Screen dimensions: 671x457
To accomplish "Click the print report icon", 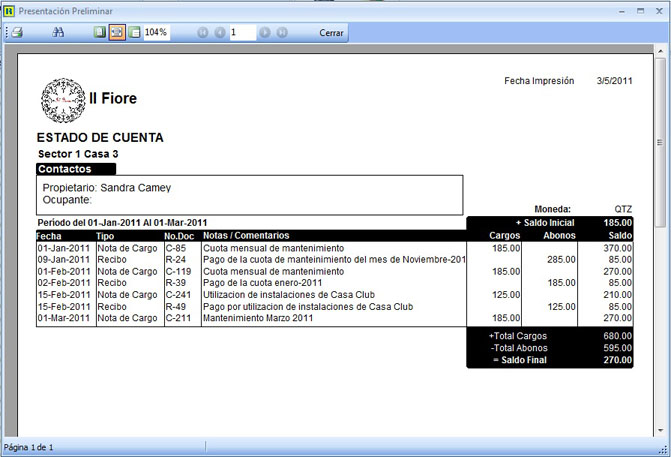I will tap(17, 33).
